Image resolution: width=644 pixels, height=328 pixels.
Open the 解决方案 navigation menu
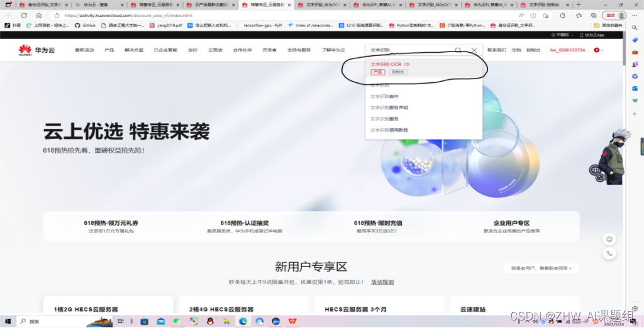tap(134, 50)
